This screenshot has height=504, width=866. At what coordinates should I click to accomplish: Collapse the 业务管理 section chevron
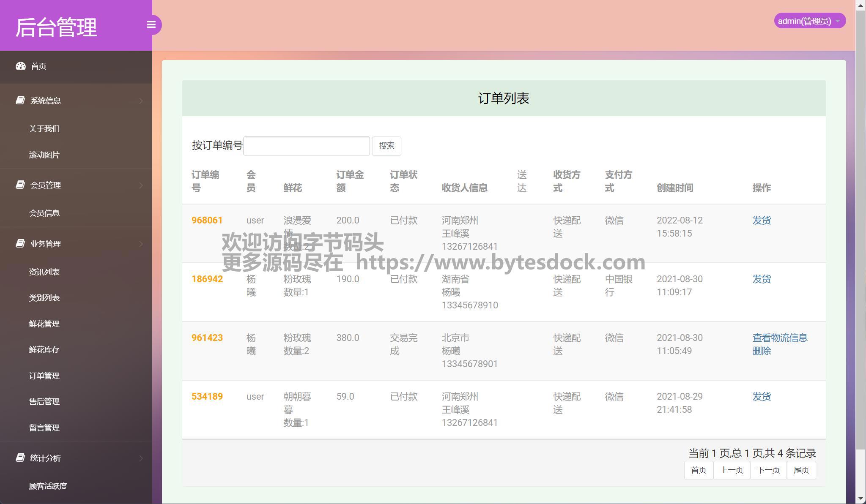pyautogui.click(x=141, y=244)
